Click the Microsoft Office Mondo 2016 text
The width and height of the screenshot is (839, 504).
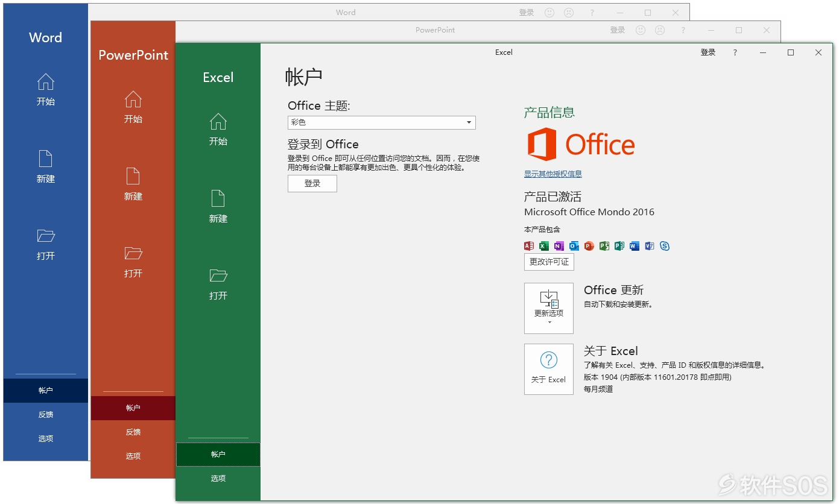pos(589,212)
